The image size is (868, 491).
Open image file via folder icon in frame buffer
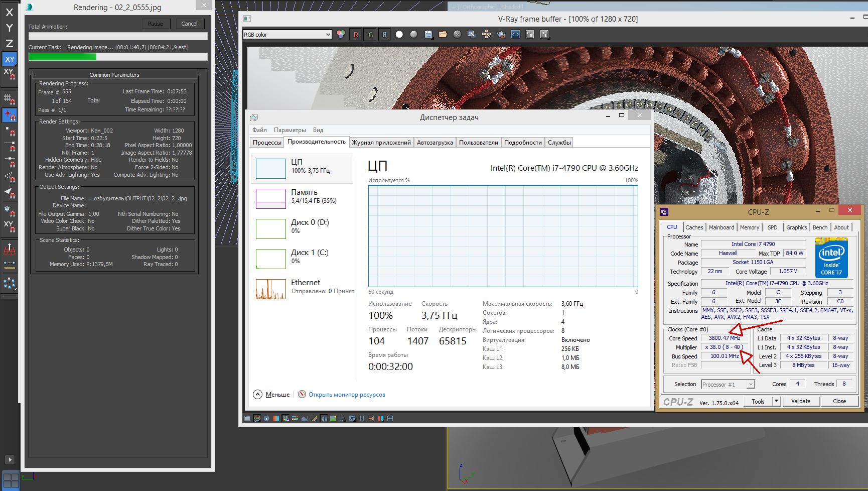[443, 35]
